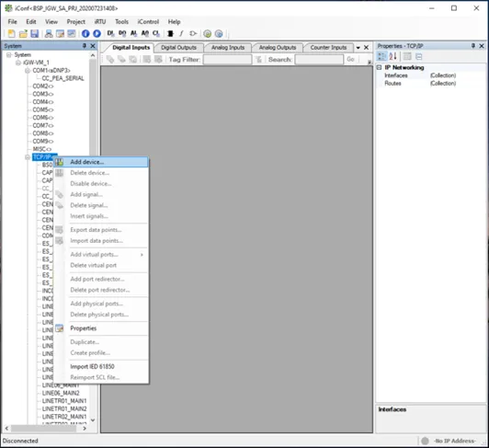
Task: Open the iControl menu
Action: click(x=148, y=22)
